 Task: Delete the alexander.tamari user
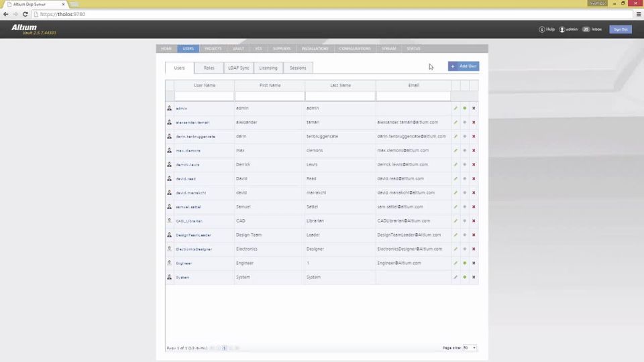pos(474,122)
